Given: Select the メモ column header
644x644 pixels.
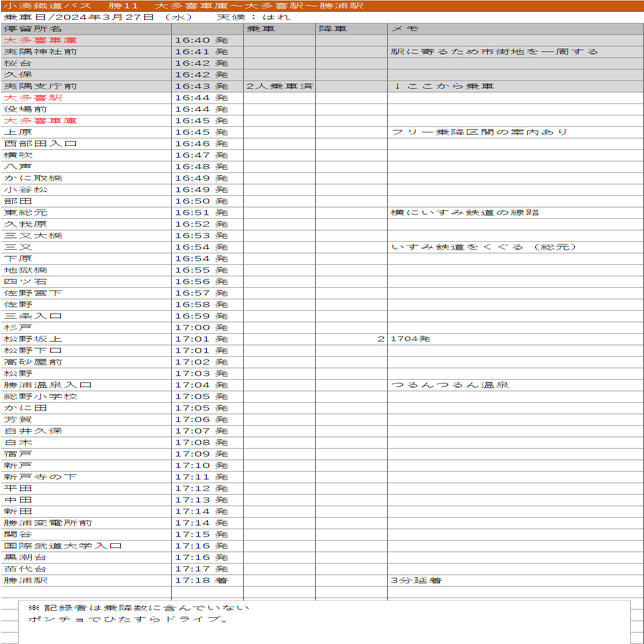Looking at the screenshot, I should [515, 29].
